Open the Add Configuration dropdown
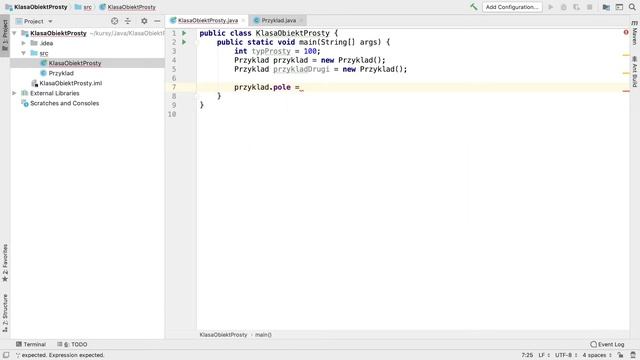640x360 pixels. [512, 7]
